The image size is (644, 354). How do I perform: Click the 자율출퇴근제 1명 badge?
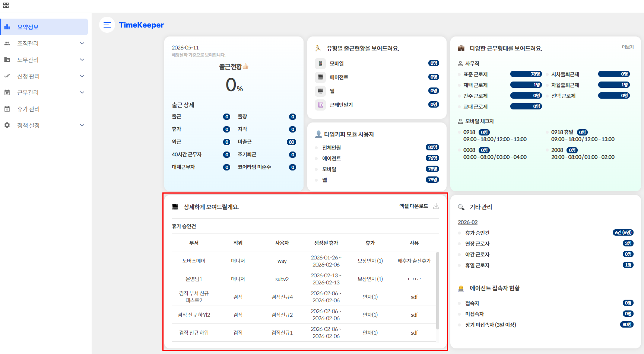614,85
